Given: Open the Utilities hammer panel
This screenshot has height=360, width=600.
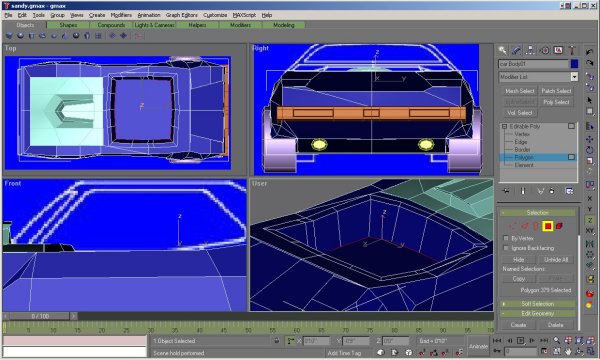Looking at the screenshot, I should pos(572,50).
